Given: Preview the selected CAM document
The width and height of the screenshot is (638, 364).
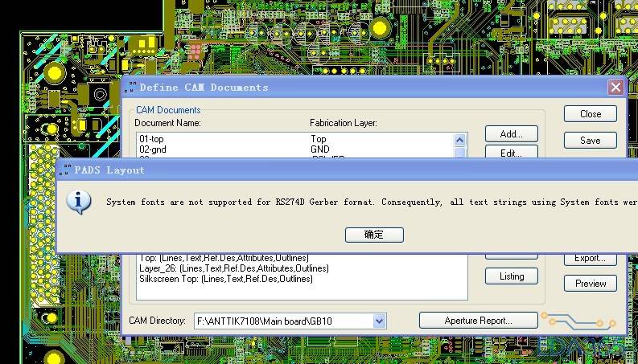Looking at the screenshot, I should pyautogui.click(x=590, y=284).
